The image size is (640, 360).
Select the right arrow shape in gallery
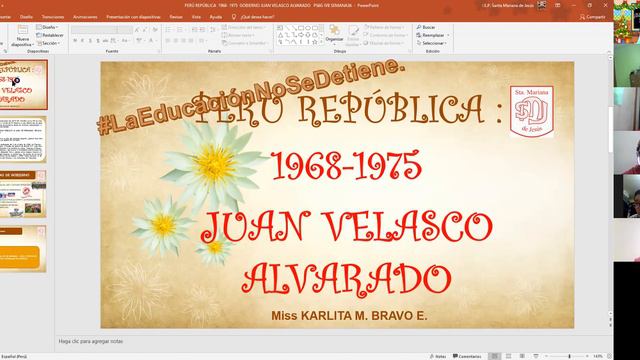pos(301,35)
